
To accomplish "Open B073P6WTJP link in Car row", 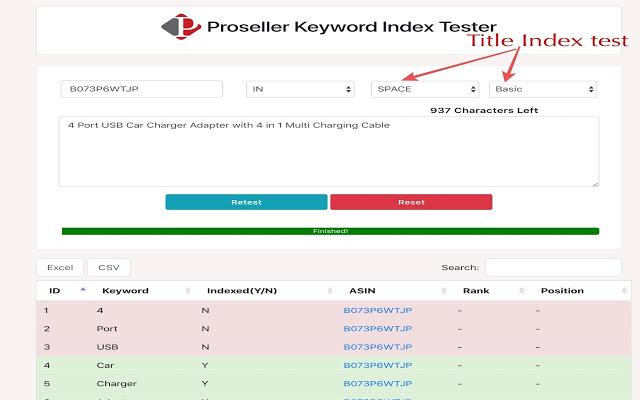I will coord(378,365).
